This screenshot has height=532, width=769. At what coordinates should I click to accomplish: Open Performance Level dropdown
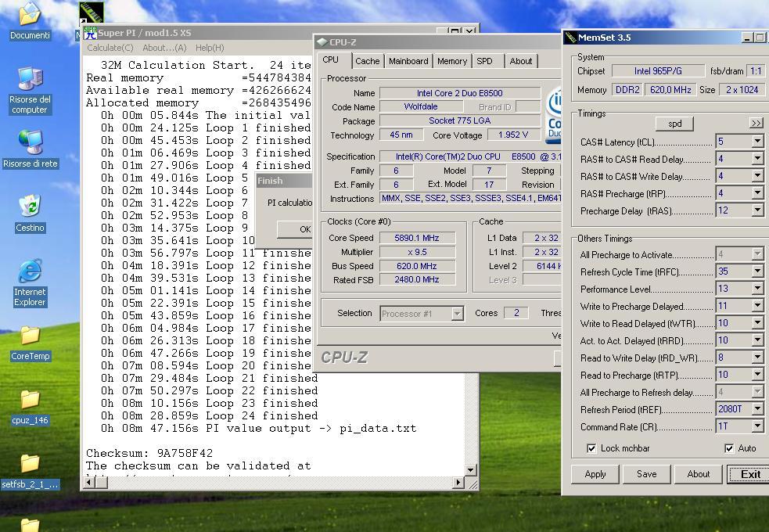coord(757,289)
